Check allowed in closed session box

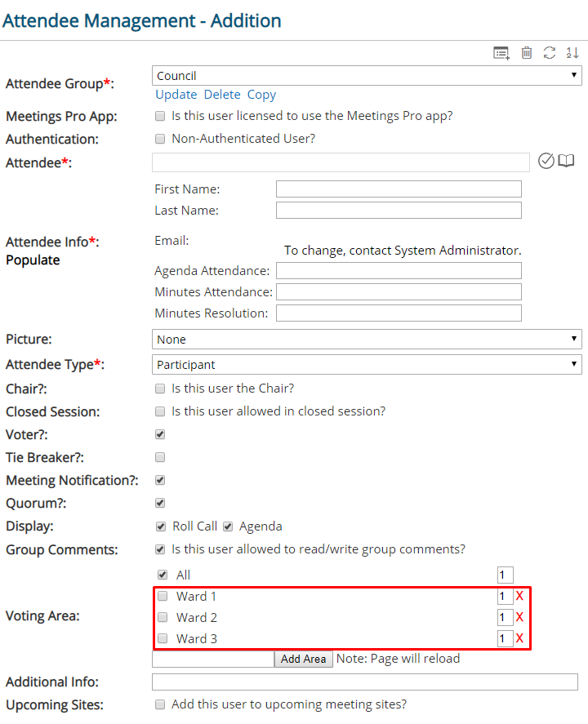click(160, 411)
